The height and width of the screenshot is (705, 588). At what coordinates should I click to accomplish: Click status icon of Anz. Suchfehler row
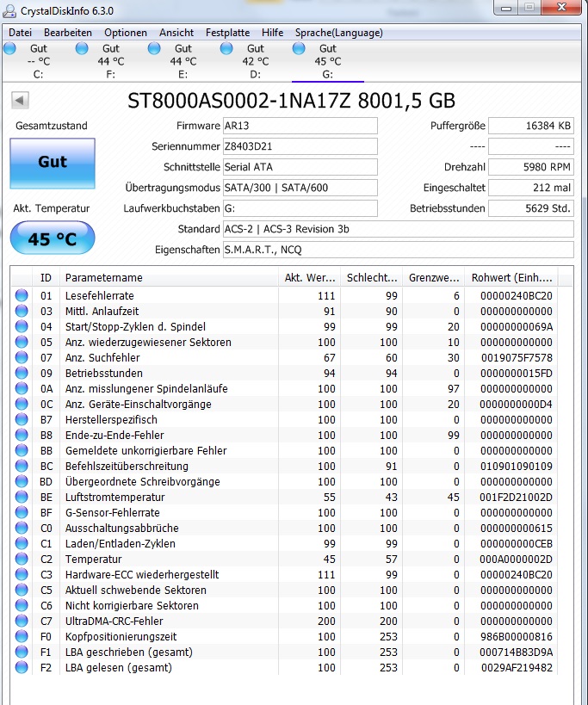pyautogui.click(x=22, y=357)
